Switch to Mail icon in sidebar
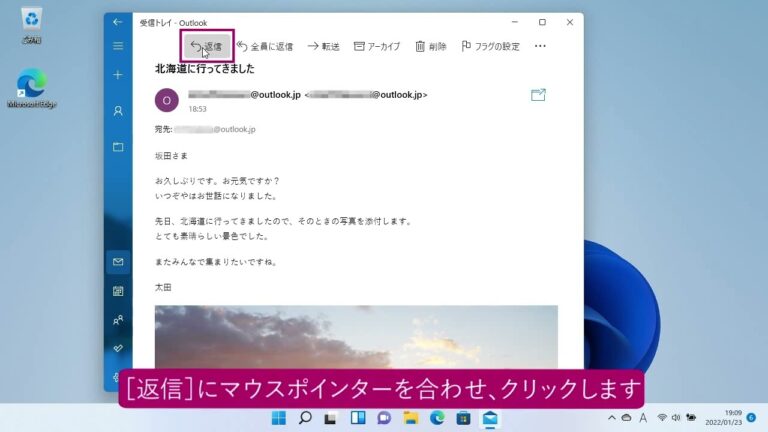The height and width of the screenshot is (432, 768). tap(118, 262)
